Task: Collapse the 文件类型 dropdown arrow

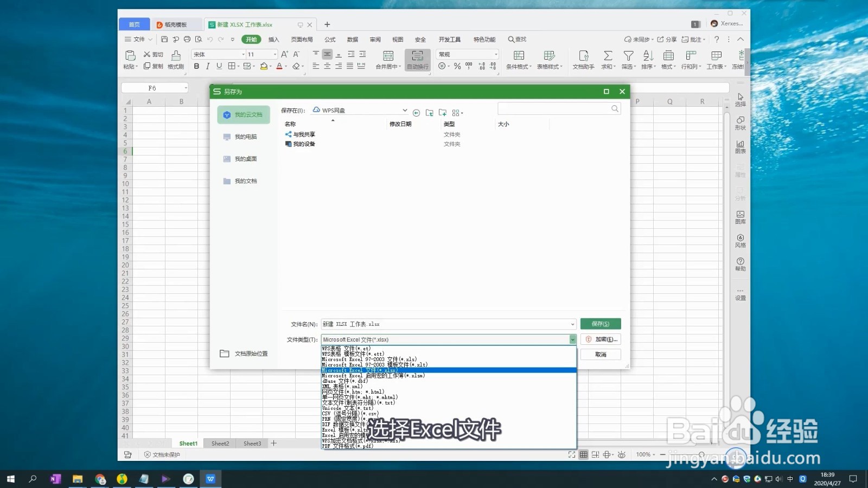Action: pyautogui.click(x=572, y=339)
